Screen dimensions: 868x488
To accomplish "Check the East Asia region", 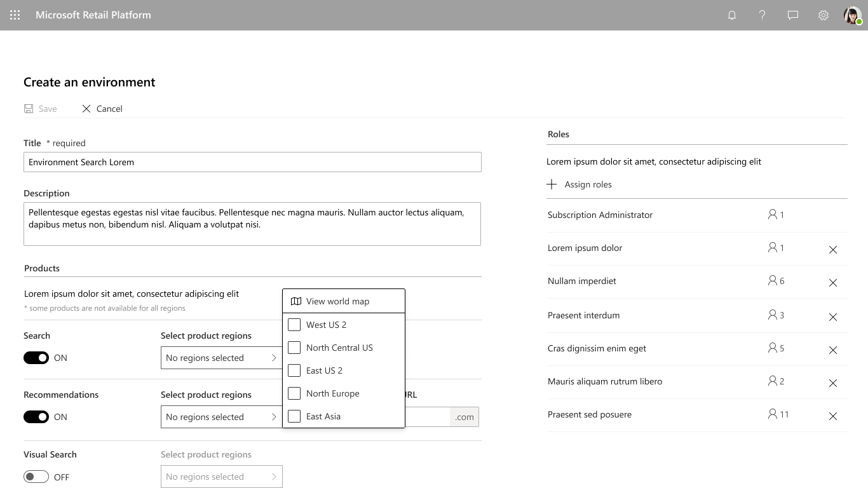I will 294,416.
